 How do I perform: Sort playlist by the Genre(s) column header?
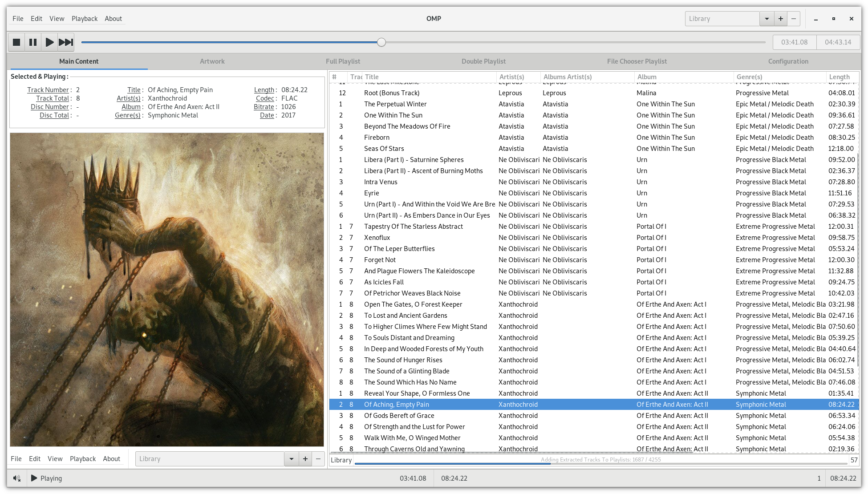pyautogui.click(x=750, y=77)
